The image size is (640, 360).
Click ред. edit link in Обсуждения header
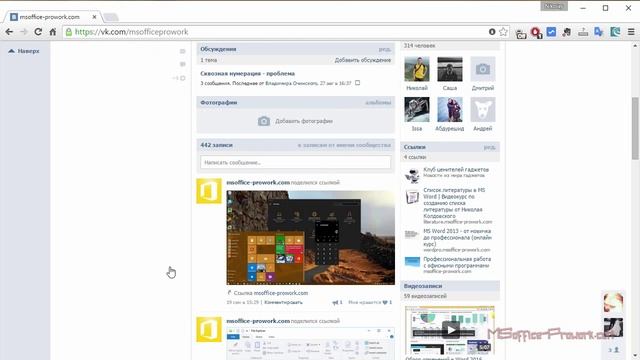point(384,49)
